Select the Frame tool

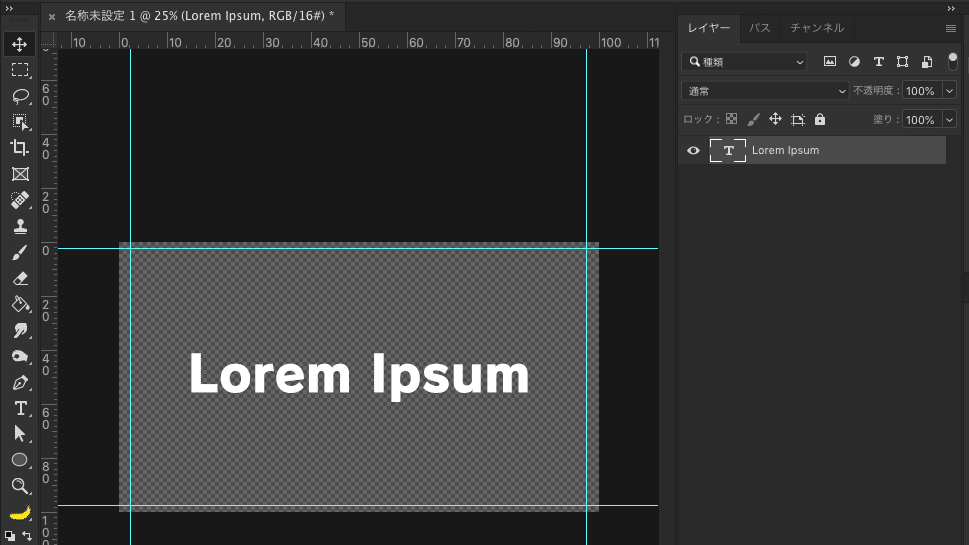(x=20, y=174)
